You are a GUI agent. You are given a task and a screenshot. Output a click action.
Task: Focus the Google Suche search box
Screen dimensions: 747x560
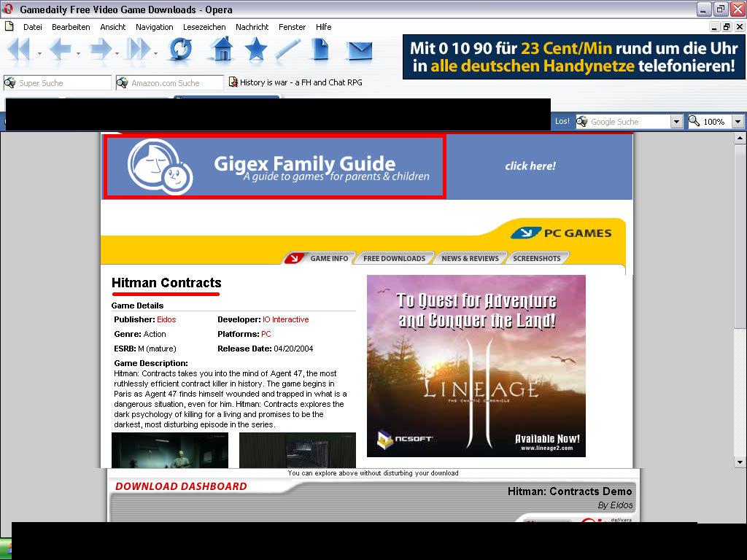629,122
